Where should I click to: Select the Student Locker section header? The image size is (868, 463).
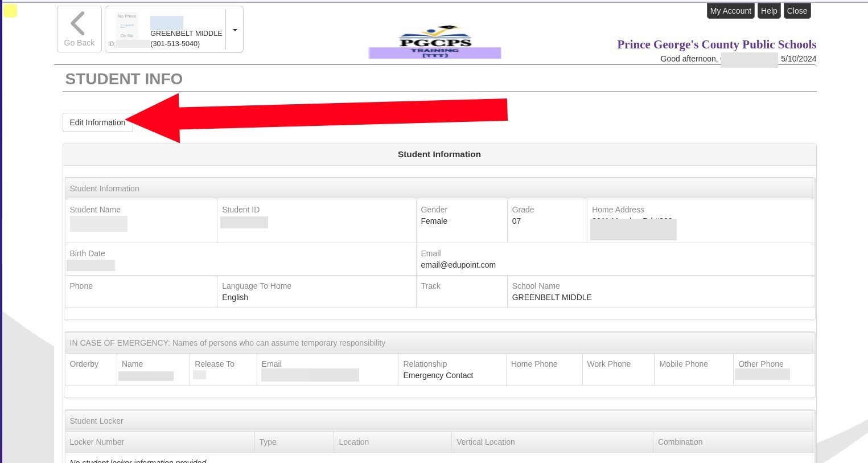coord(96,421)
